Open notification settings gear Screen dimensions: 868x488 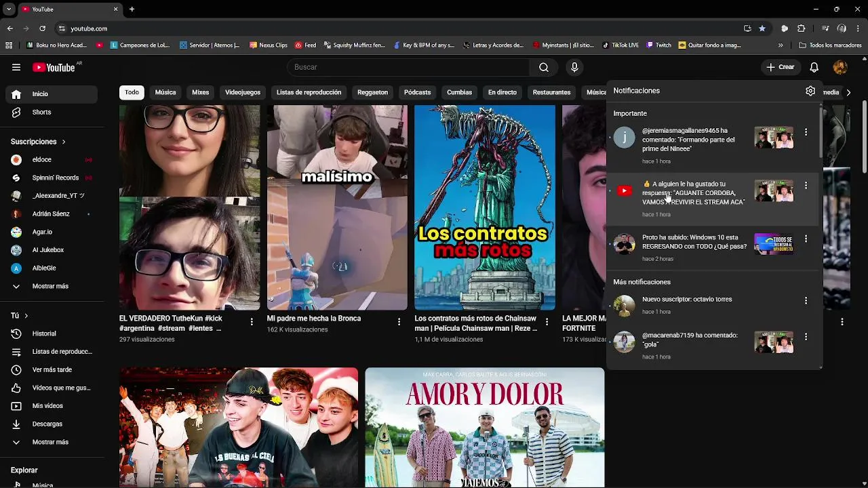810,91
